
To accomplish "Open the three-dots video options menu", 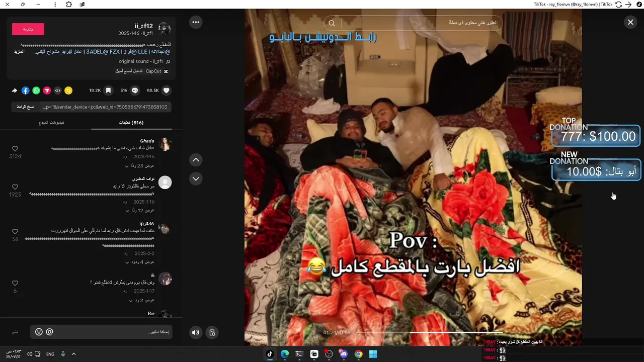I will point(196,22).
